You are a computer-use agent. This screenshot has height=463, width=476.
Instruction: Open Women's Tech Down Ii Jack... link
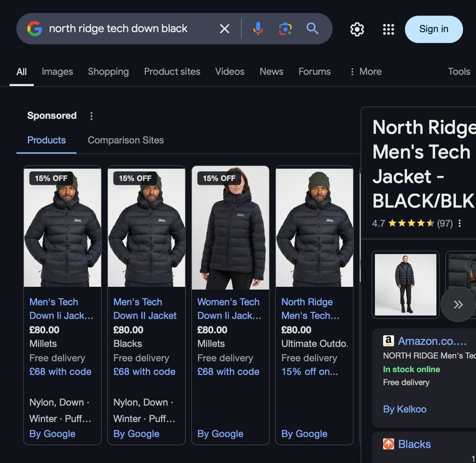[229, 309]
